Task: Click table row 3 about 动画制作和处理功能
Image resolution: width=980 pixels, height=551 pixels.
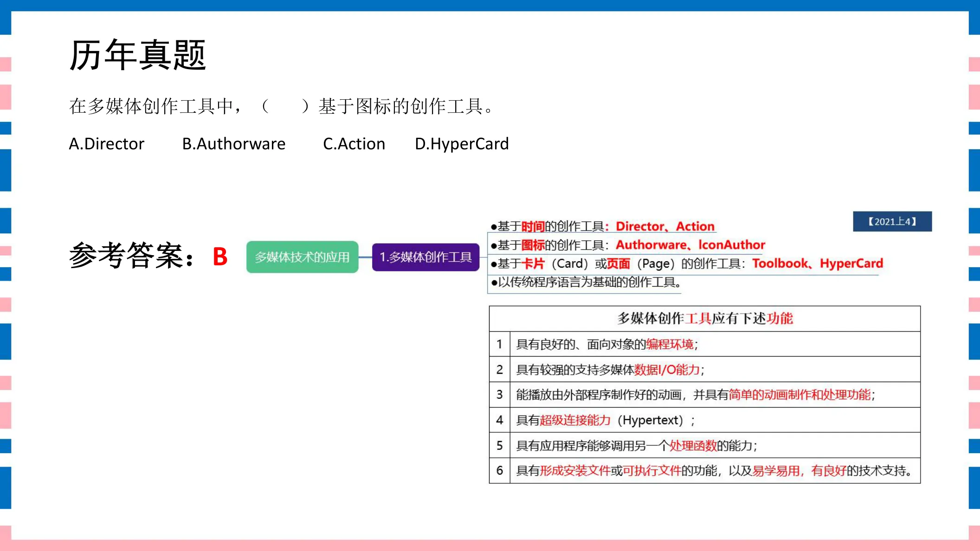Action: 705,395
